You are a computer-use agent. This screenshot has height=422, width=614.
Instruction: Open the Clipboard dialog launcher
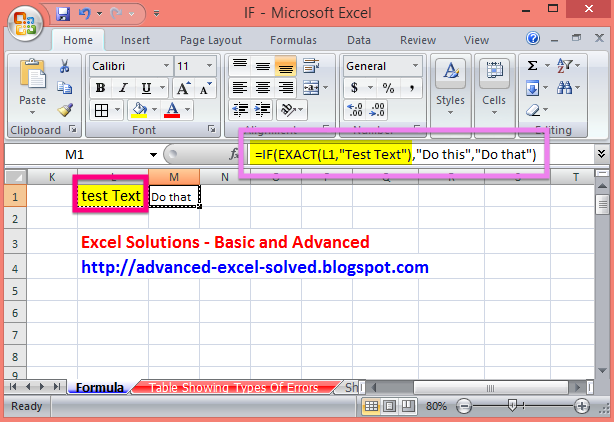point(73,129)
